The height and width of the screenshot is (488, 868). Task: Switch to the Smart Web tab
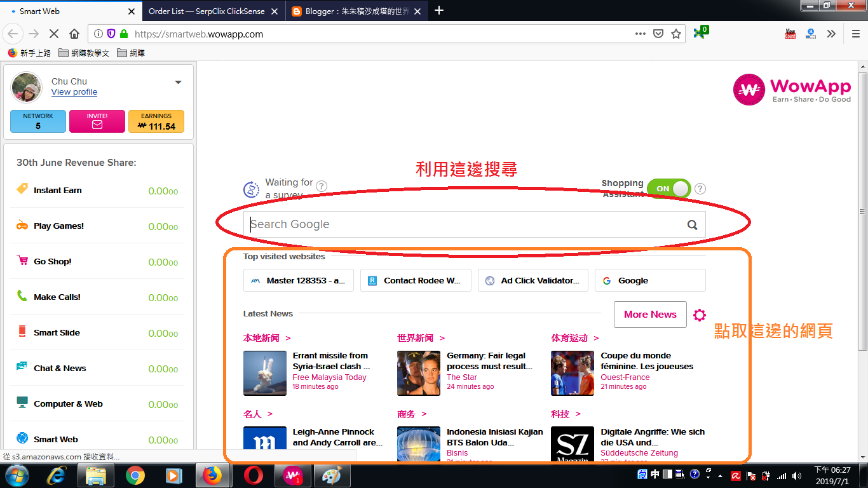(71, 11)
